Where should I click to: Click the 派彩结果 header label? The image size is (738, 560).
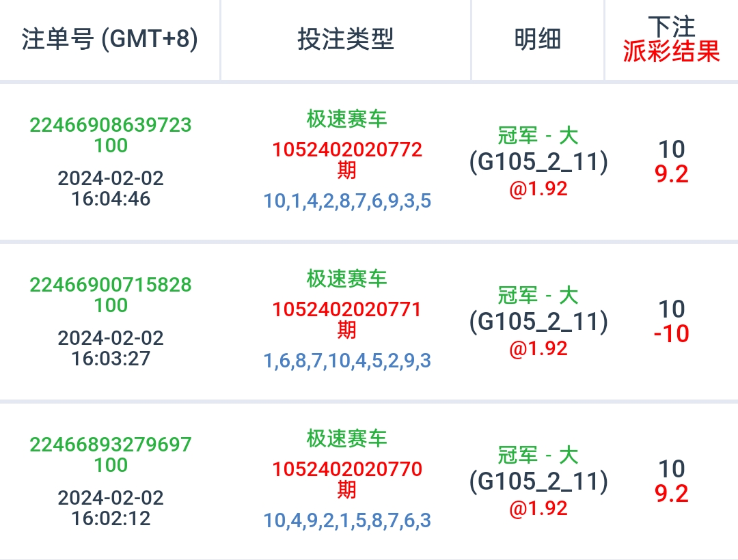pyautogui.click(x=671, y=53)
